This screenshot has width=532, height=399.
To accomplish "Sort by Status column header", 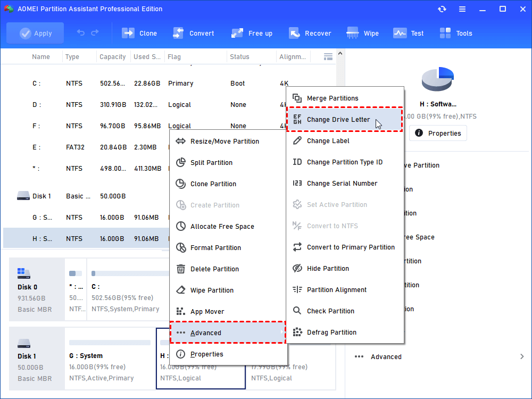I will point(239,57).
